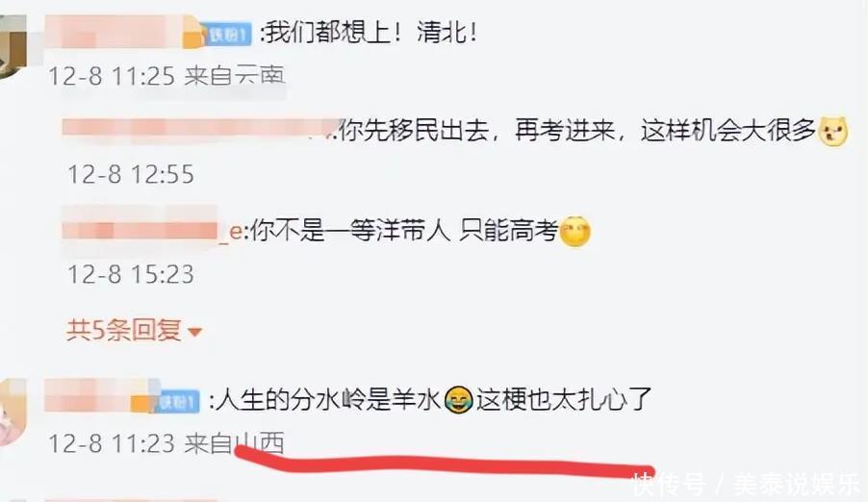Click the 铁粉1 badge beside the first commenter
868x502 pixels.
[x=227, y=35]
